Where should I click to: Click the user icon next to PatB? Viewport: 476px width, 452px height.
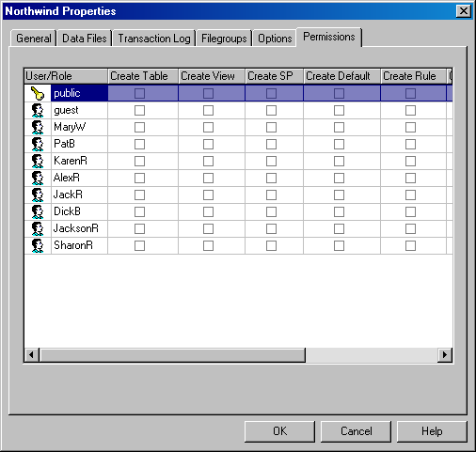click(x=38, y=144)
